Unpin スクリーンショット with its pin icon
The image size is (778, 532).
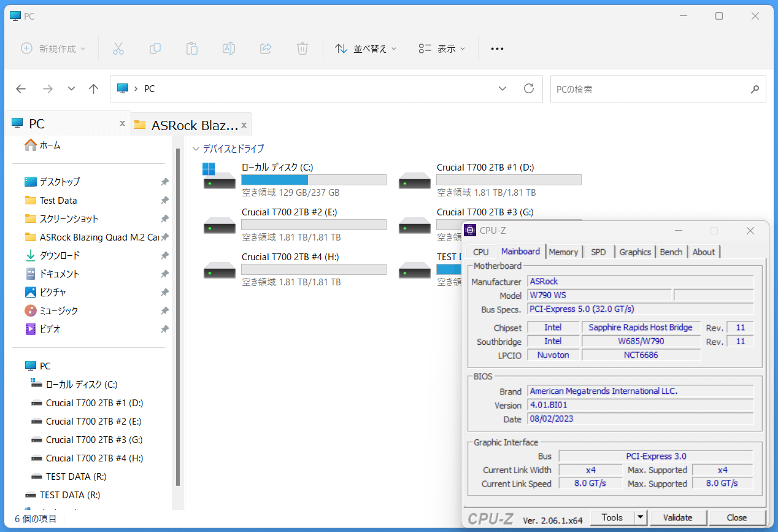(x=164, y=218)
